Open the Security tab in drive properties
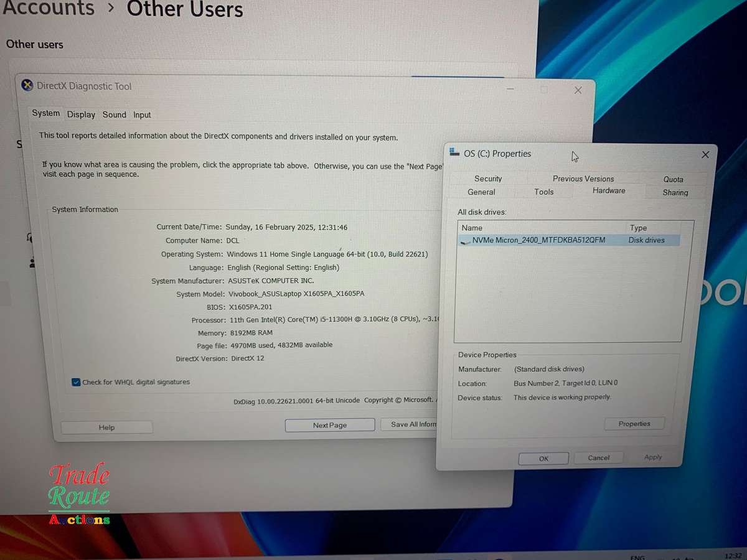This screenshot has width=747, height=560. [488, 179]
